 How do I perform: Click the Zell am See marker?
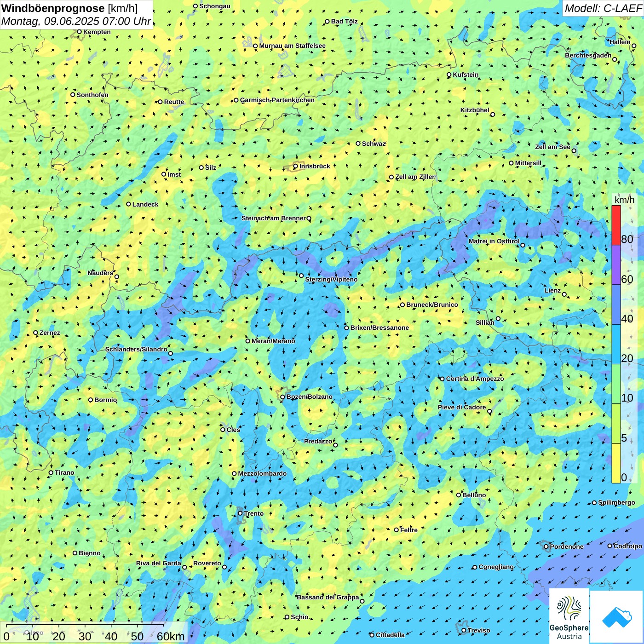point(574,151)
